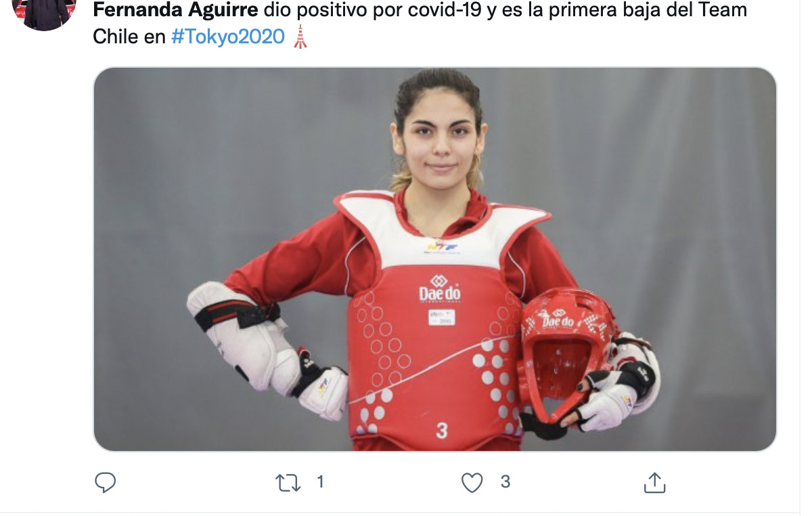
Task: Open the #Tokyo2020 hashtag link
Action: [228, 37]
